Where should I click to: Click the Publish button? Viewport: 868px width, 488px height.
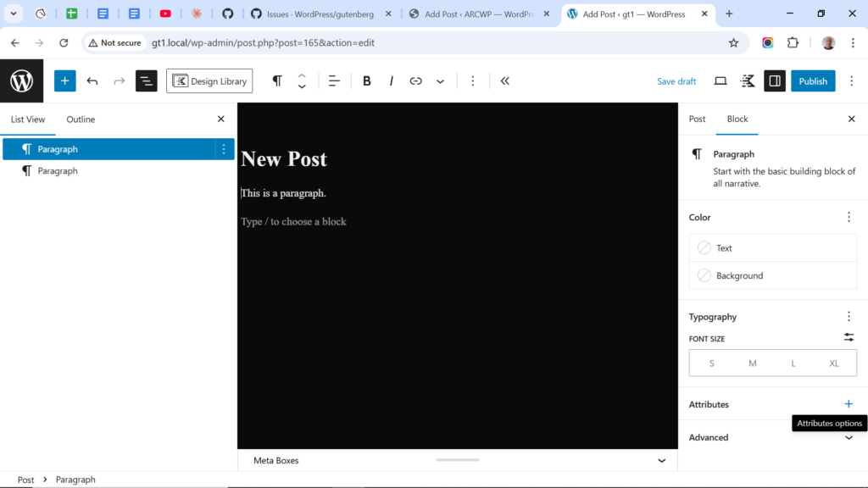click(x=812, y=81)
